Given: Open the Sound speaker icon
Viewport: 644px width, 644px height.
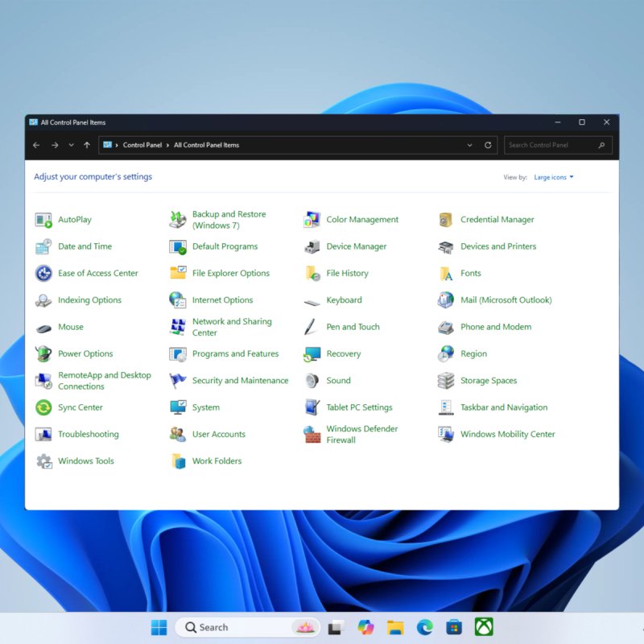Looking at the screenshot, I should (x=312, y=381).
